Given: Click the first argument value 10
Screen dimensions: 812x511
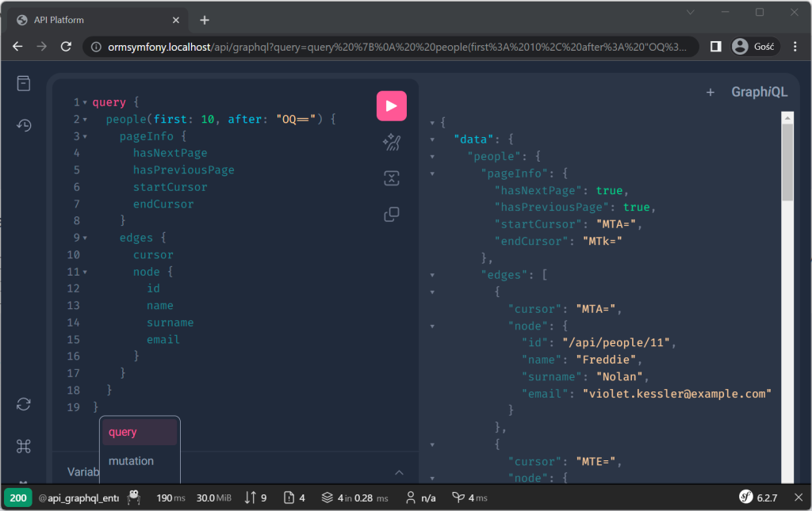Looking at the screenshot, I should pyautogui.click(x=208, y=120).
